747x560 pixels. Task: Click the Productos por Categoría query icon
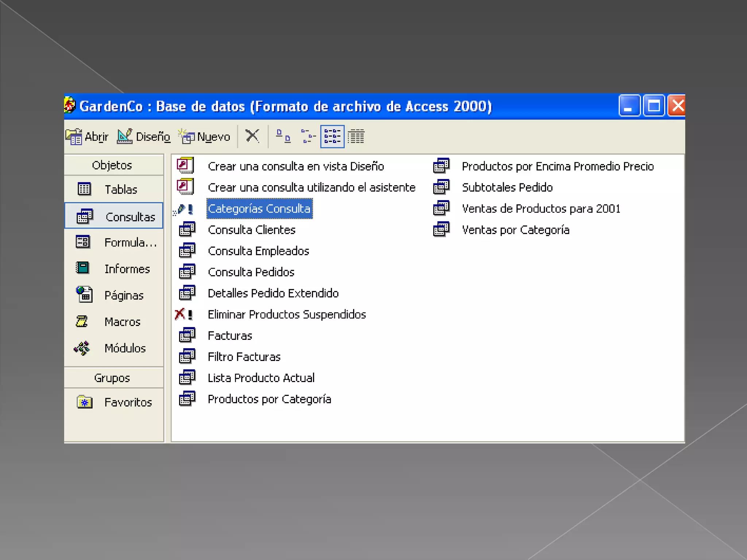187,398
